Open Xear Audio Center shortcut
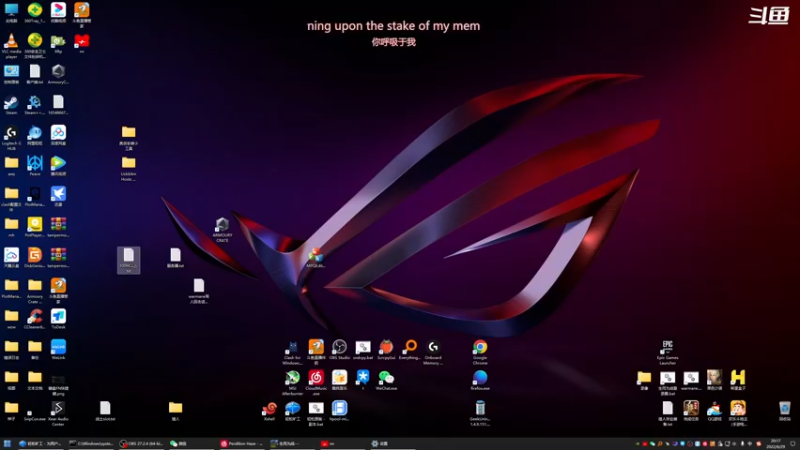Image resolution: width=800 pixels, height=450 pixels. tap(58, 413)
